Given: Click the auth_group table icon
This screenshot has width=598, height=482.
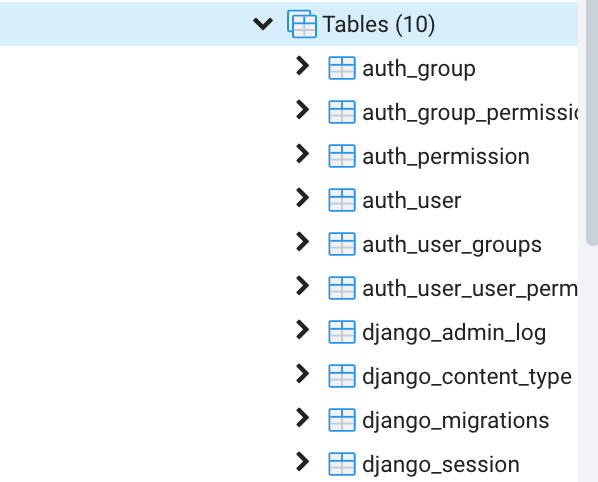Looking at the screenshot, I should pyautogui.click(x=342, y=68).
